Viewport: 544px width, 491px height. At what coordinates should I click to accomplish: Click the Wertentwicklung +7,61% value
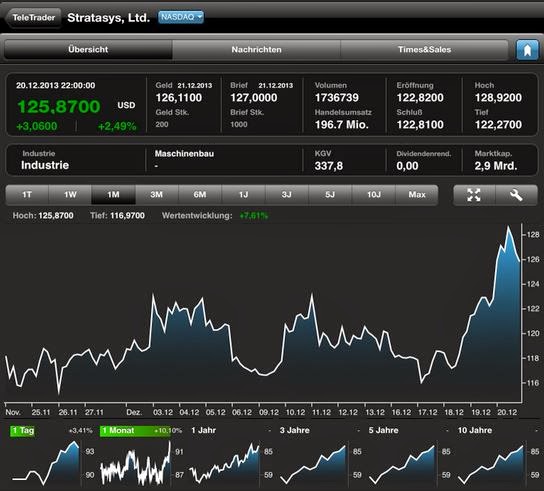[x=254, y=216]
